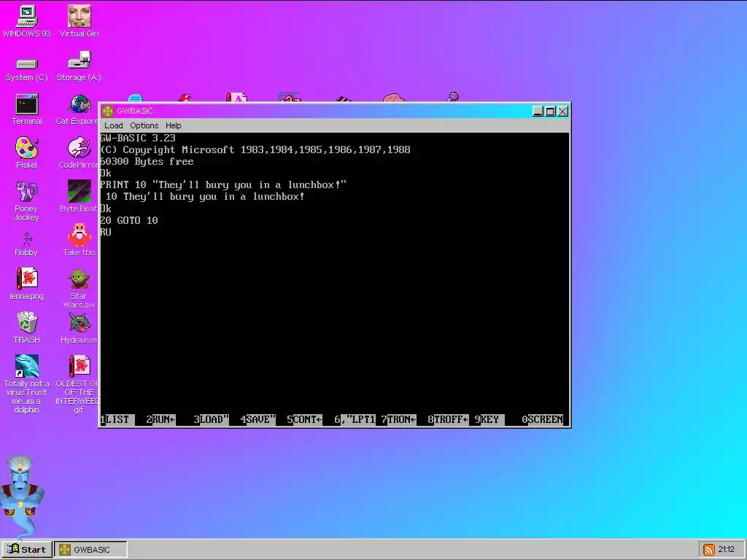Screen dimensions: 747x560
Task: Close the GWBASIC window
Action: click(x=562, y=112)
